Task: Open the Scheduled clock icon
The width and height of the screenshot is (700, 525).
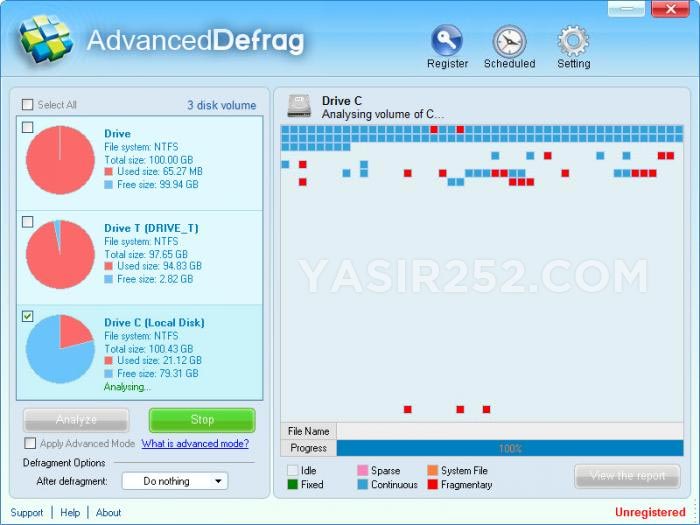Action: pyautogui.click(x=509, y=42)
